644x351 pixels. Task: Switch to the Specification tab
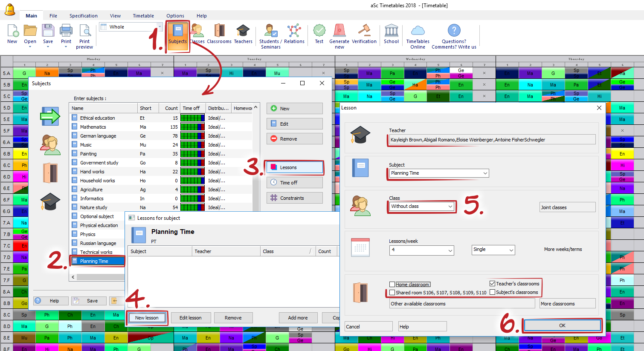tap(84, 16)
